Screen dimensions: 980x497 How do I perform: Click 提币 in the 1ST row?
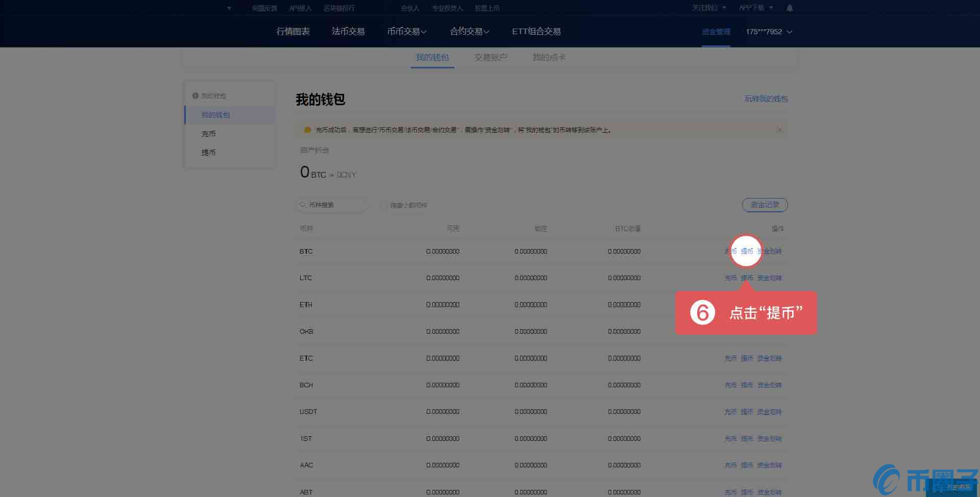747,439
